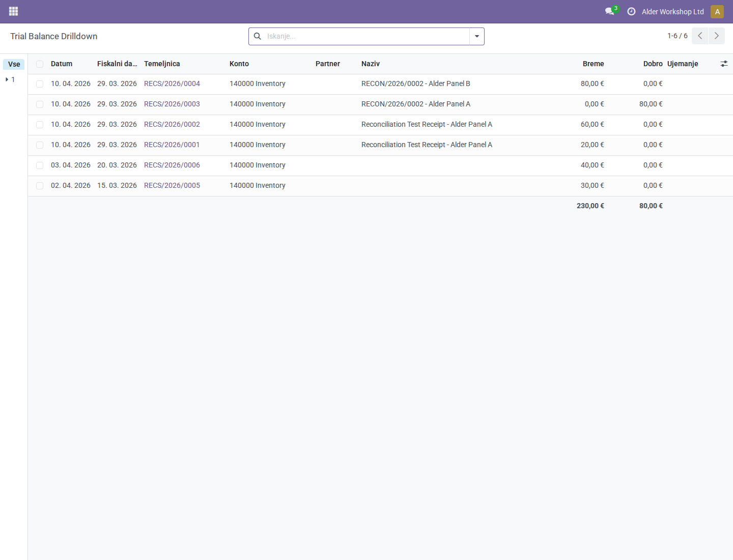Select the Vse filter in sidebar
Image resolution: width=733 pixels, height=560 pixels.
(14, 64)
